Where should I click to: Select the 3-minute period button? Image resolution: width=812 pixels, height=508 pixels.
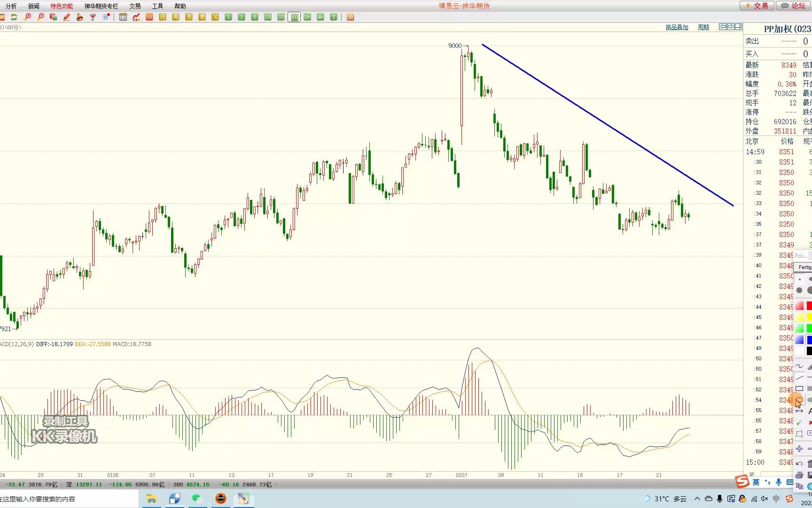point(242,17)
